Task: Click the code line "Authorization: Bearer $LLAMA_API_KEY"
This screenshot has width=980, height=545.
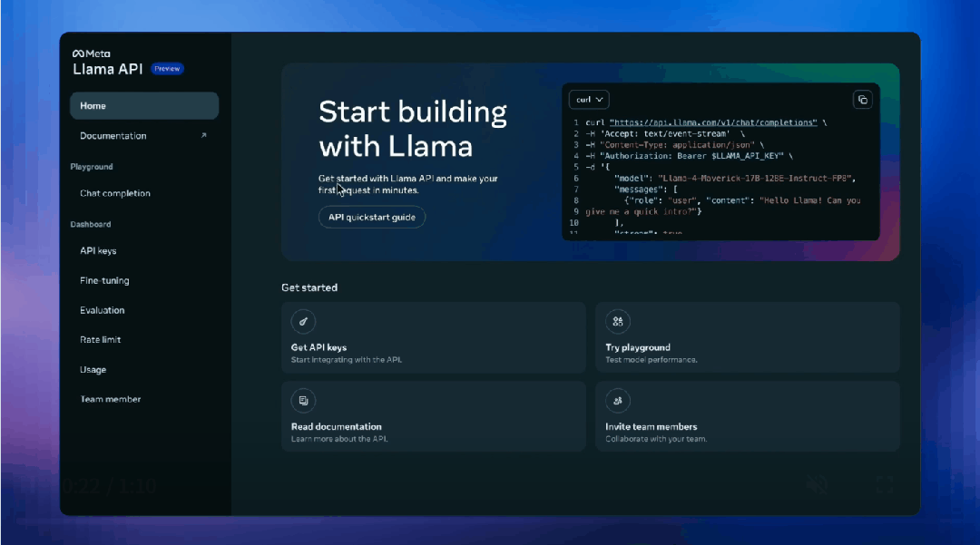Action: 689,156
